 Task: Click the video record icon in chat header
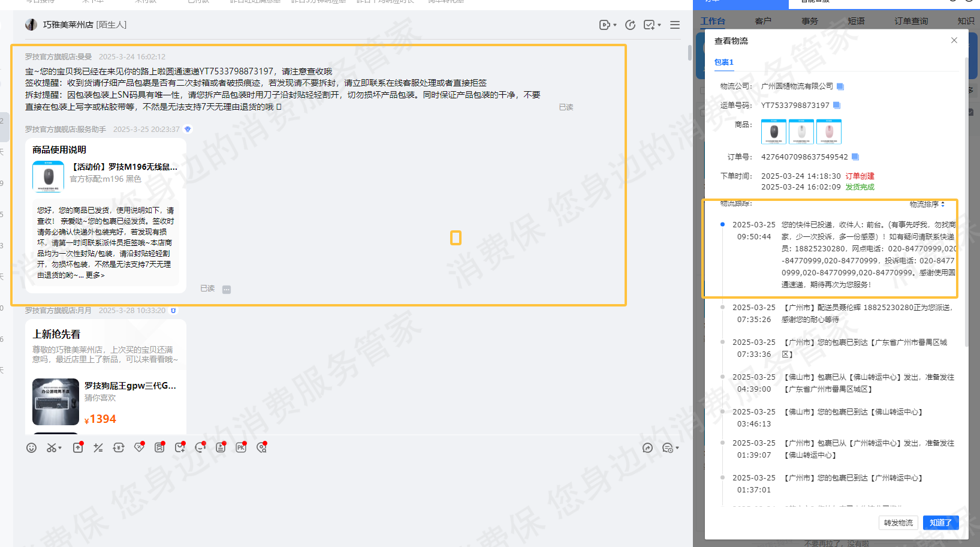point(604,25)
